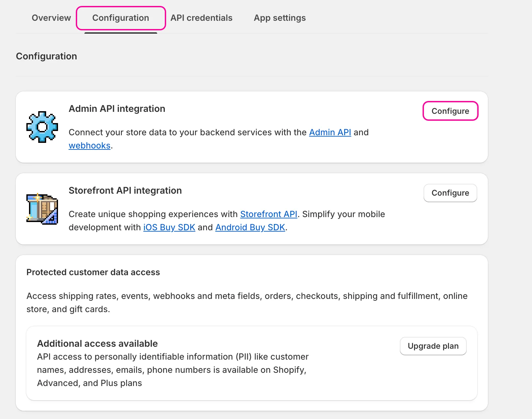Follow the webhooks link

(x=90, y=145)
